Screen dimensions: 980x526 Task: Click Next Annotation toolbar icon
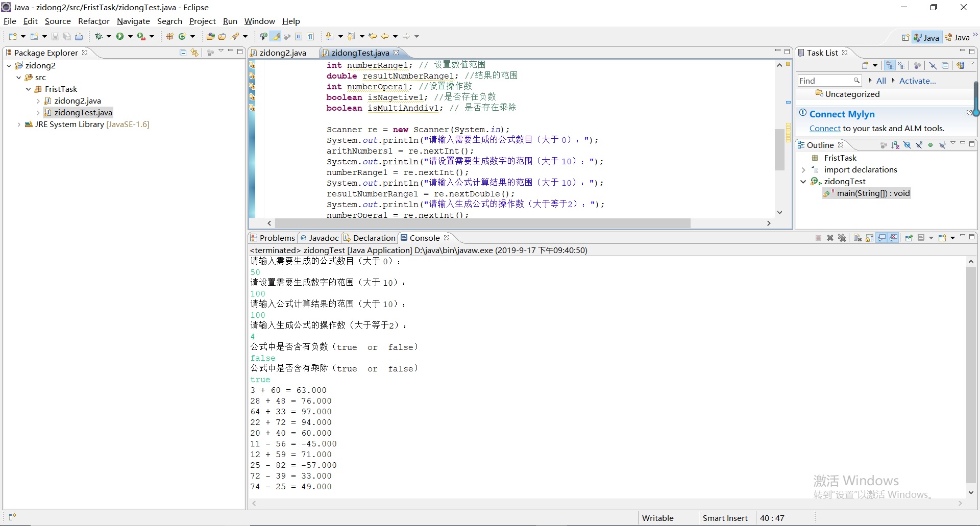330,36
